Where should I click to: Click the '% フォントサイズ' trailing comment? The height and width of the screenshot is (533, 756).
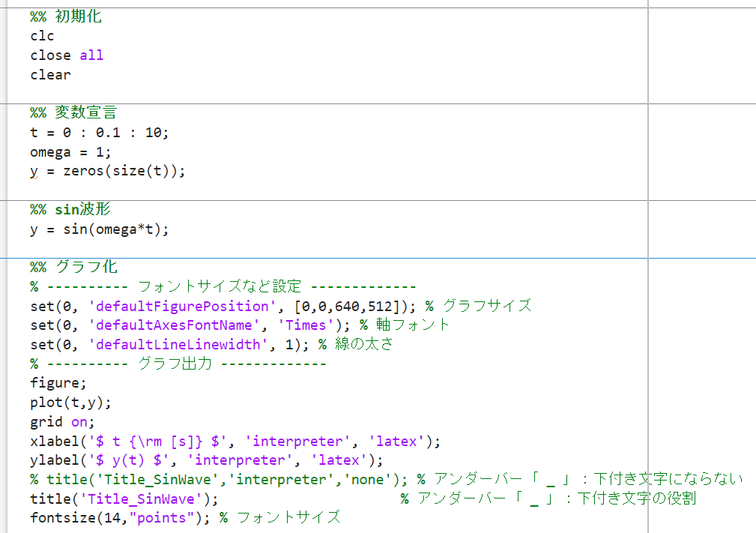tap(279, 517)
